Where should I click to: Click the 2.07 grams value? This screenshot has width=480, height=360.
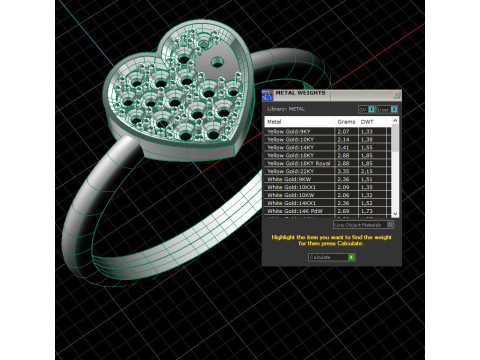pyautogui.click(x=343, y=131)
